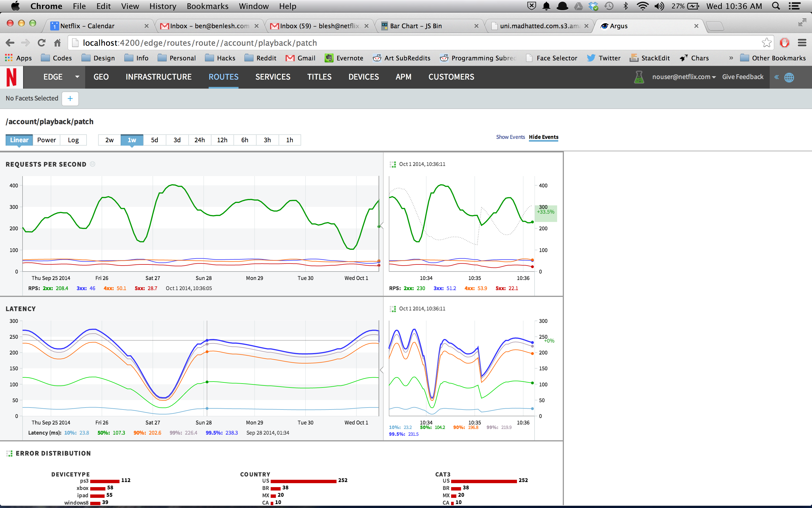Set time range to 5d
Screen dimensions: 812x508
[154, 140]
